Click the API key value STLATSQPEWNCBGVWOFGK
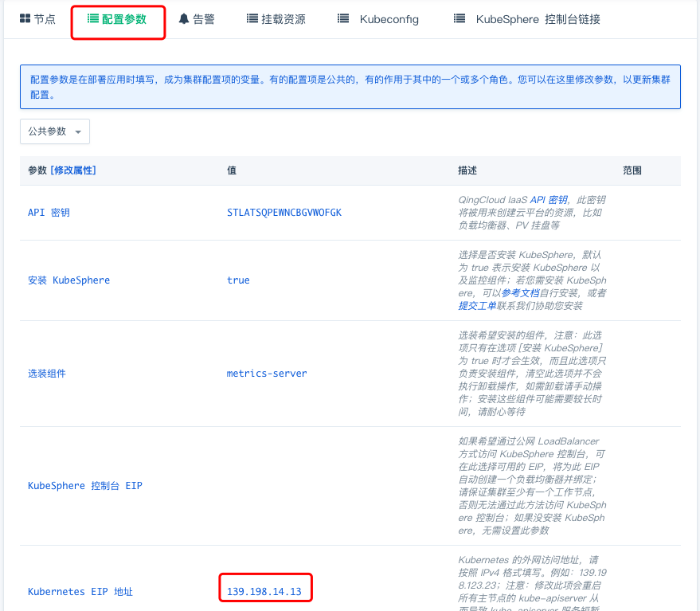This screenshot has width=700, height=611. coord(284,213)
